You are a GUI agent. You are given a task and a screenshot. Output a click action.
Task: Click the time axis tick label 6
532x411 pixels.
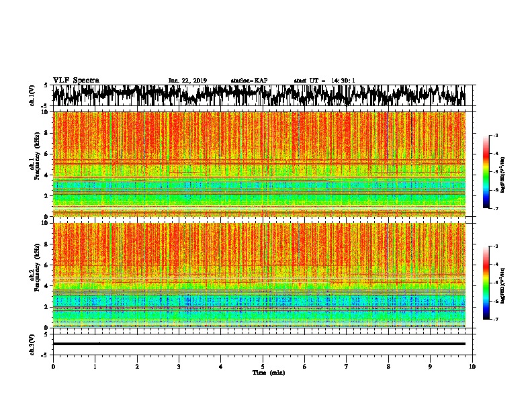click(x=304, y=367)
